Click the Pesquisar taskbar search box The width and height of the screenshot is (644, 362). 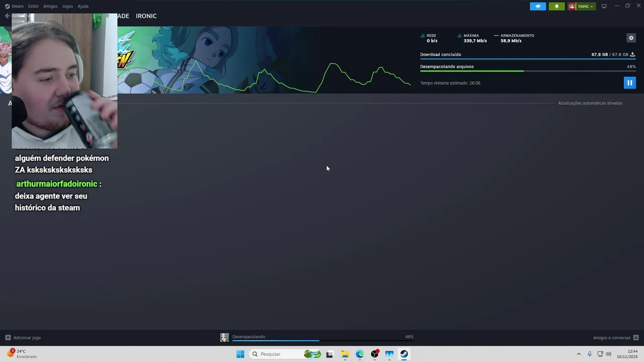click(x=286, y=354)
